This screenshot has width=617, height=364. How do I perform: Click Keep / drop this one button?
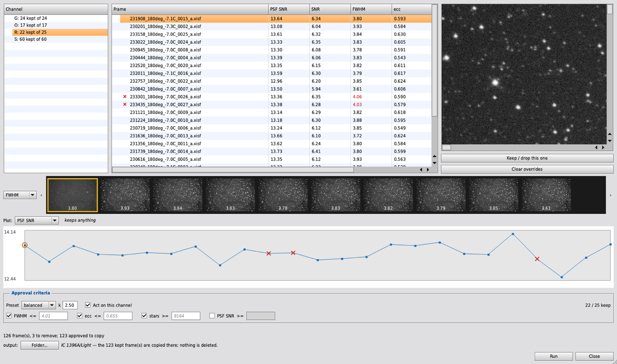tap(527, 158)
